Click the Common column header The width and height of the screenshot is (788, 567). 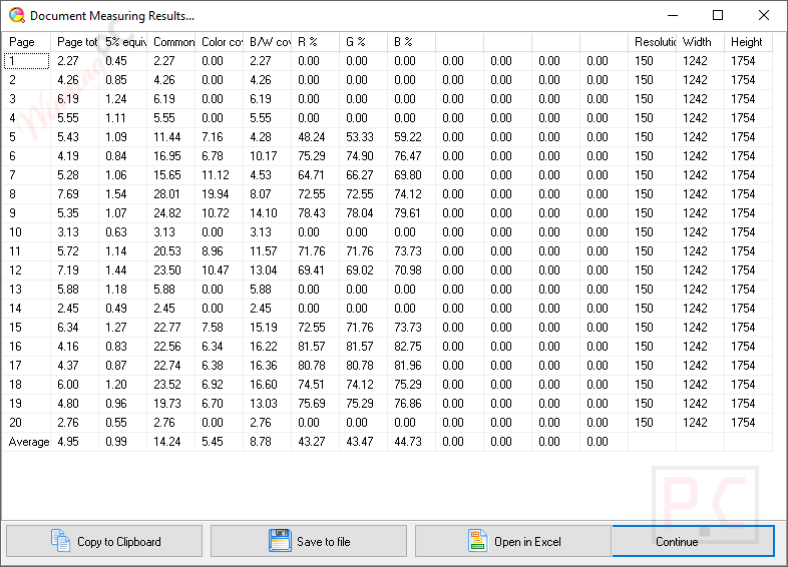click(171, 42)
